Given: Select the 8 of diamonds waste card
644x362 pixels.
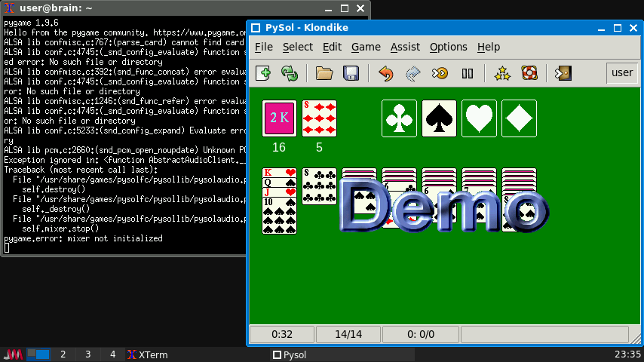Looking at the screenshot, I should pos(319,118).
